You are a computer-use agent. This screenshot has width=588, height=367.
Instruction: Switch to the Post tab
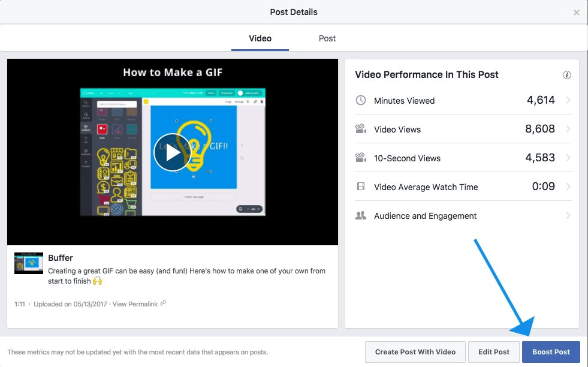click(327, 38)
